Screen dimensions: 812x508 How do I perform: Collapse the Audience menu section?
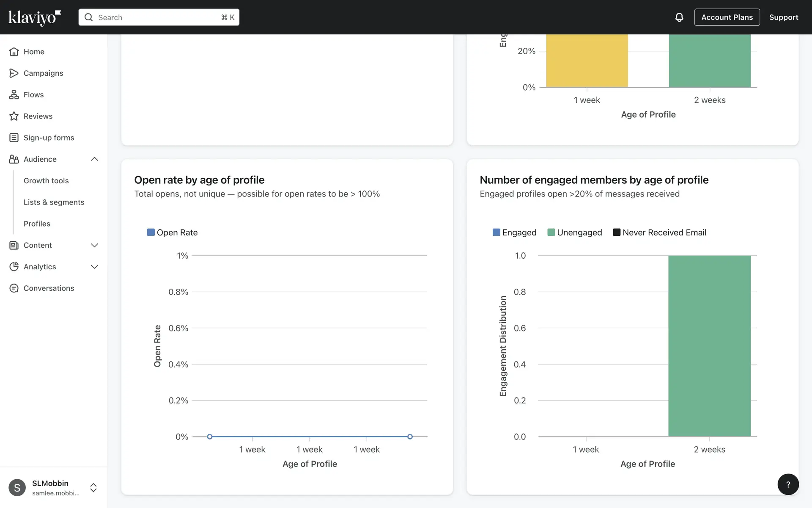pos(94,159)
